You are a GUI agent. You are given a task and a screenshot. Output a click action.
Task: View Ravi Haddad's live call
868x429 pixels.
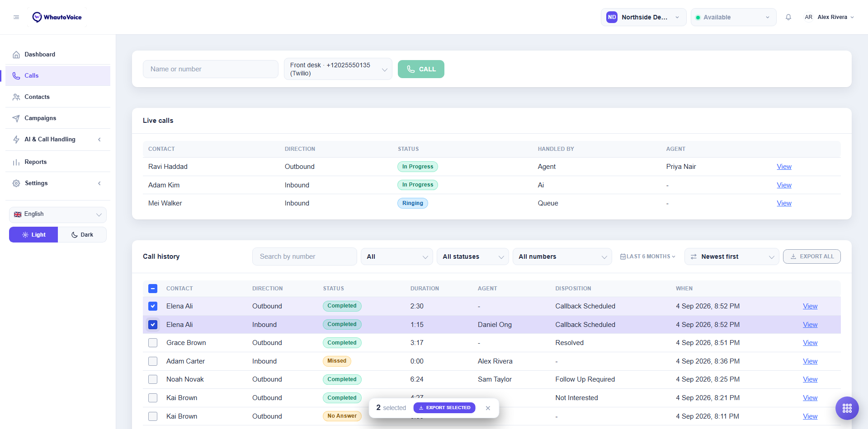click(784, 167)
